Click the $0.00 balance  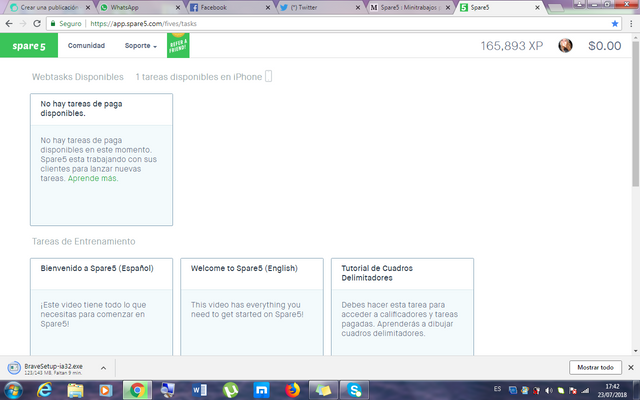[604, 46]
